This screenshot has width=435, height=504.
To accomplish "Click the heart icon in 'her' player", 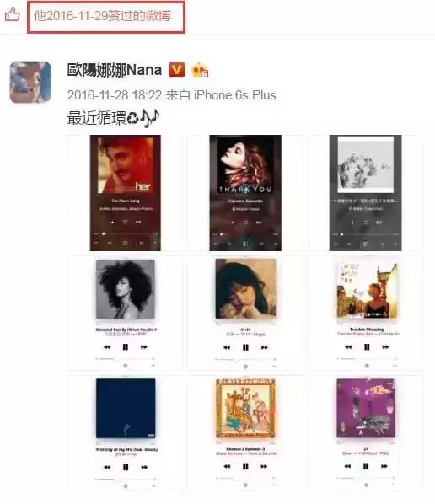I will pyautogui.click(x=126, y=223).
